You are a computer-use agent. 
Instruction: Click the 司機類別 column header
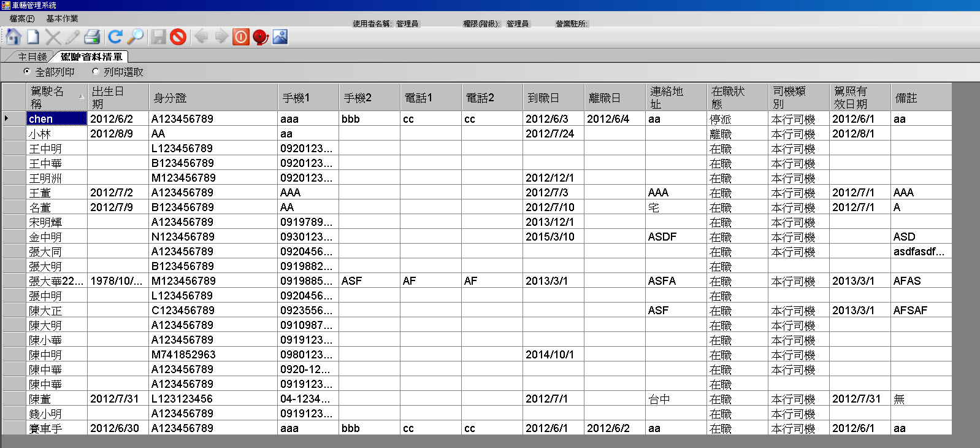798,97
